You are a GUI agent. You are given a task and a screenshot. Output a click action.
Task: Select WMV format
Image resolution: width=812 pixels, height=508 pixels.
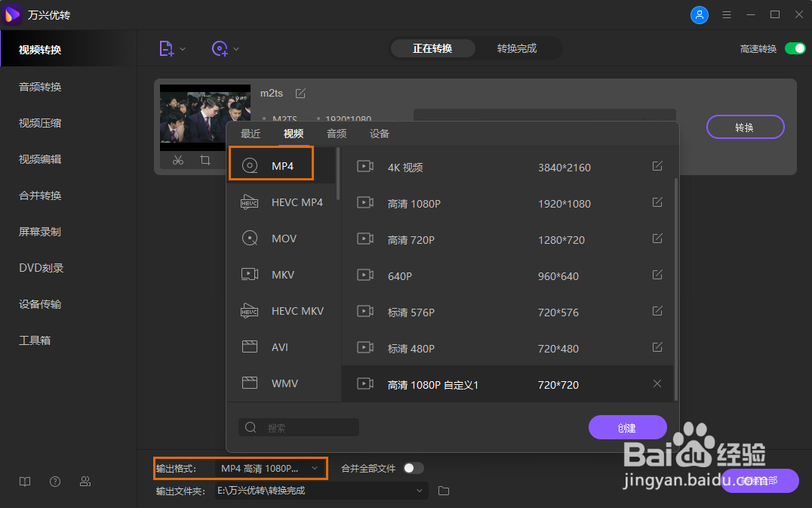coord(283,383)
